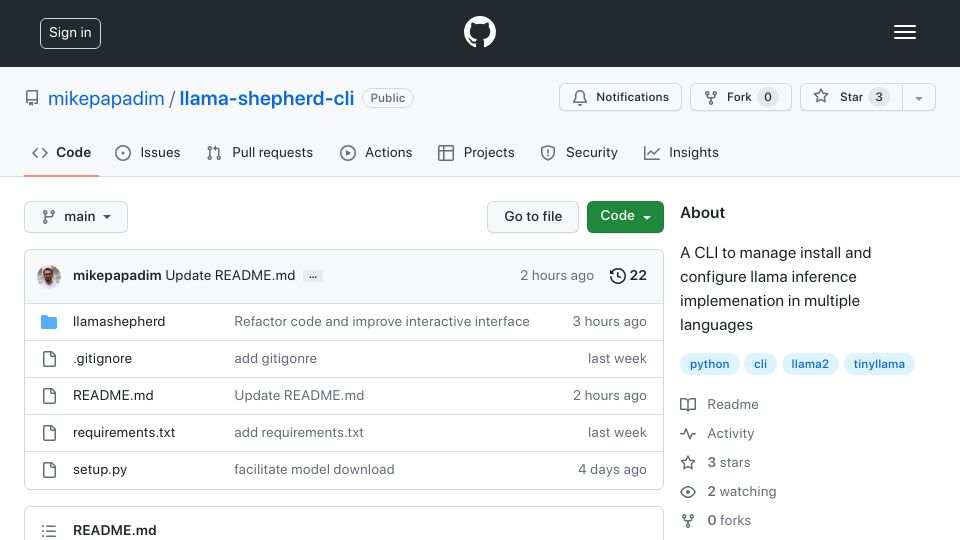This screenshot has height=540, width=960.
Task: Open the setup.py file
Action: (x=100, y=470)
